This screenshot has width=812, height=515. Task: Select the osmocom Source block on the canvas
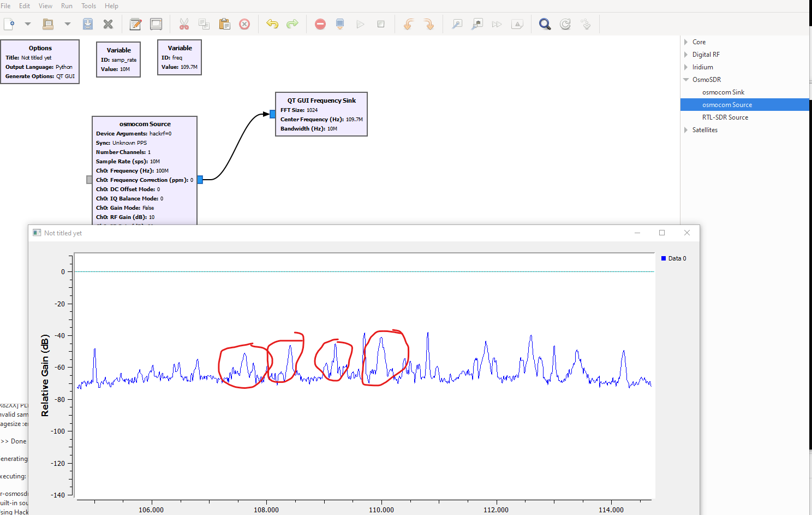coord(145,170)
